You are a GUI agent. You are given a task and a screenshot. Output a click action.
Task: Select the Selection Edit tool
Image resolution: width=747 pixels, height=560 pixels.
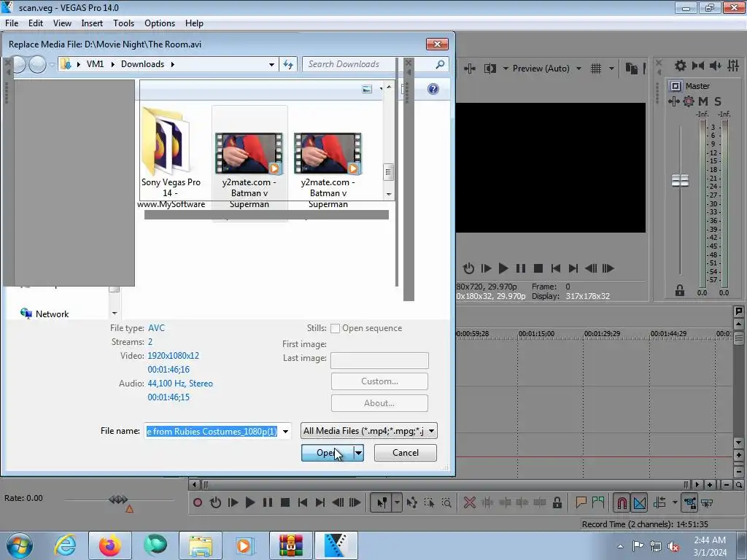(429, 502)
